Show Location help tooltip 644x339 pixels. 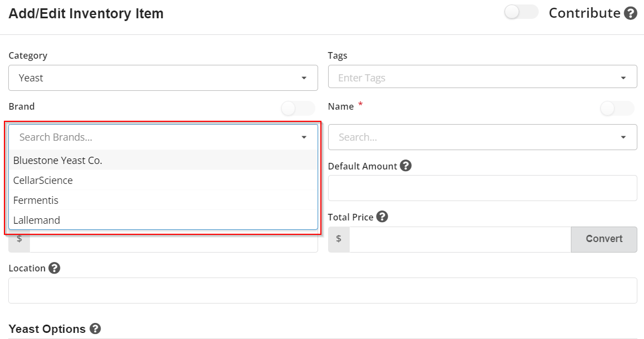(x=54, y=268)
